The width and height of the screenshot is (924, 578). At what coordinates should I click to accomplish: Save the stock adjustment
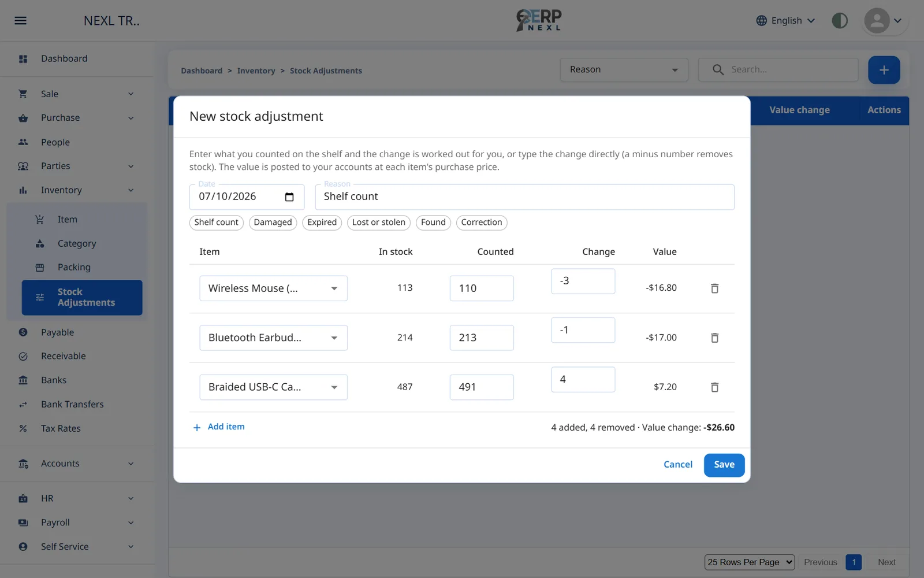pos(724,465)
